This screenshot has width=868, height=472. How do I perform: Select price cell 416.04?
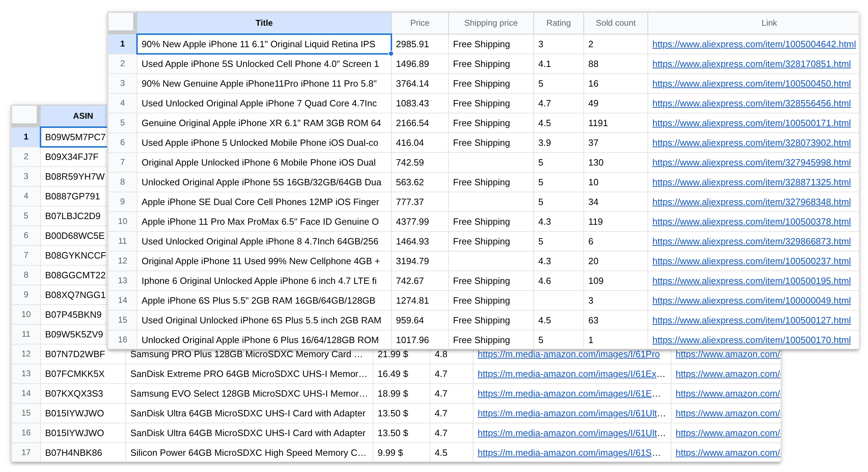420,143
